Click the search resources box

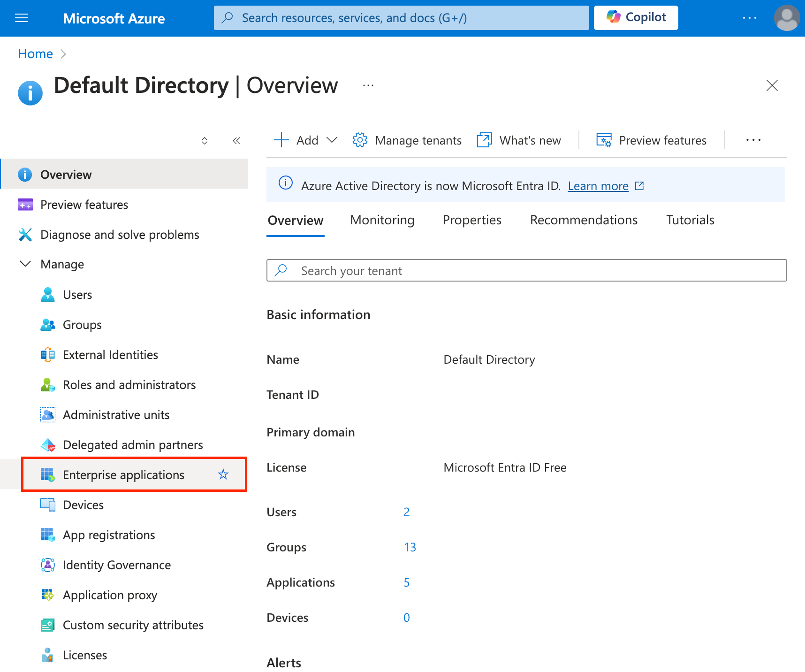click(401, 18)
